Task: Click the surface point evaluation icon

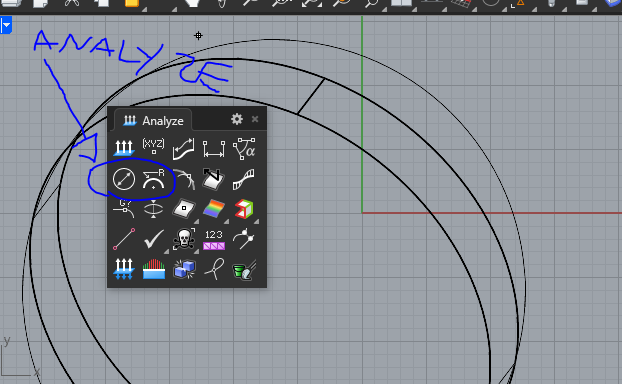Action: pos(184,209)
